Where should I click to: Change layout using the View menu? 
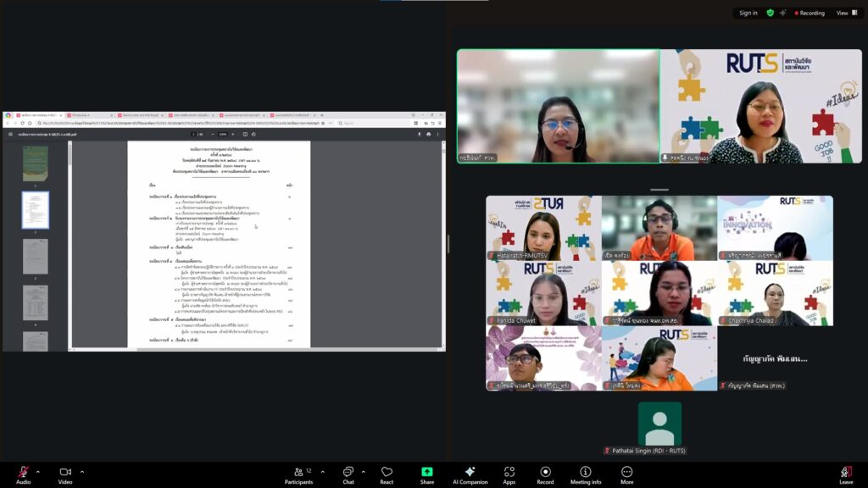[844, 13]
